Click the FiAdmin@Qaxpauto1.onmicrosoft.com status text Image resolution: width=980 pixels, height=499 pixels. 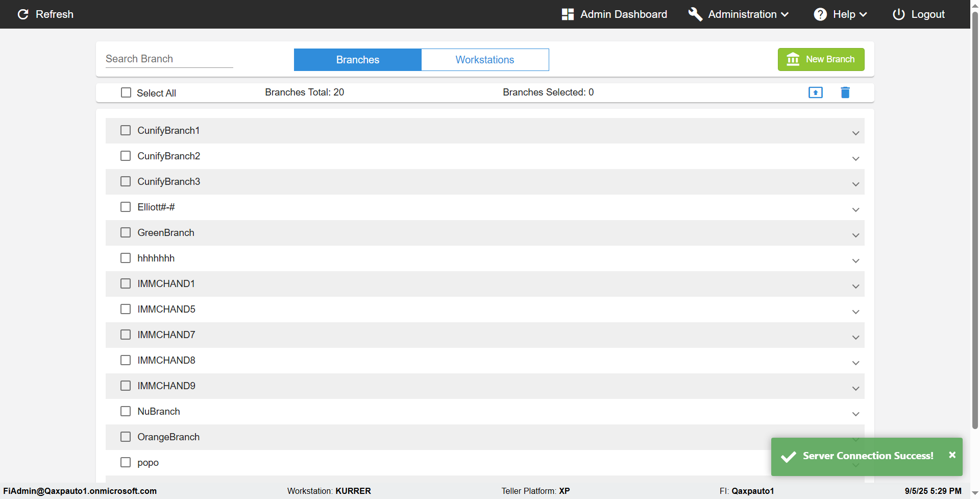[80, 491]
